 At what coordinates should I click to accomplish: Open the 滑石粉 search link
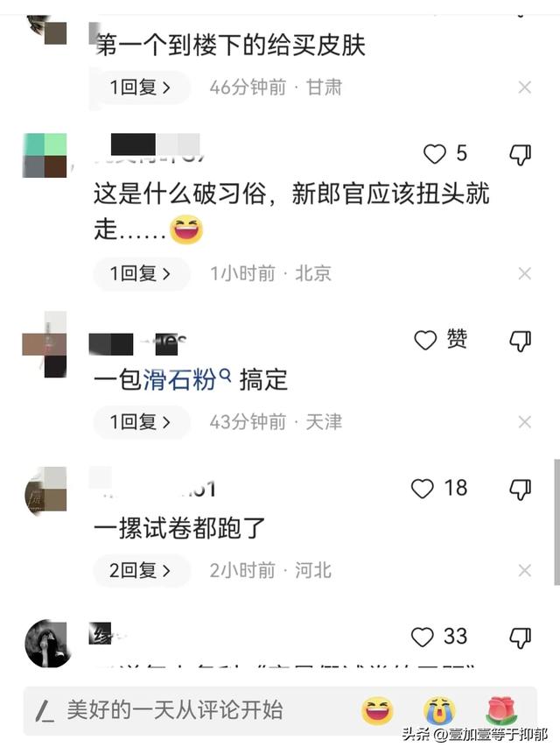coord(187,379)
